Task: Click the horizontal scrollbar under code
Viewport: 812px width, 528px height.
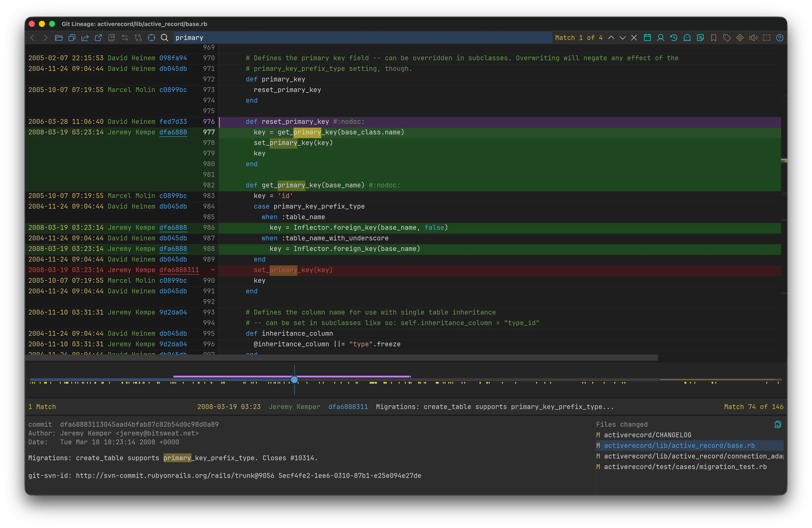Action: [341, 357]
